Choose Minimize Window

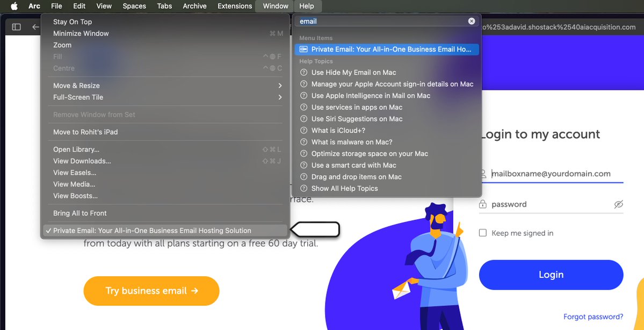(165, 33)
